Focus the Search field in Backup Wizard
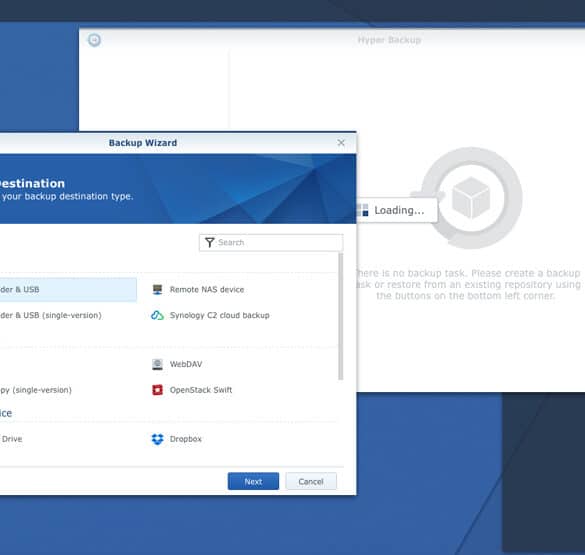This screenshot has height=555, width=585. (x=271, y=242)
